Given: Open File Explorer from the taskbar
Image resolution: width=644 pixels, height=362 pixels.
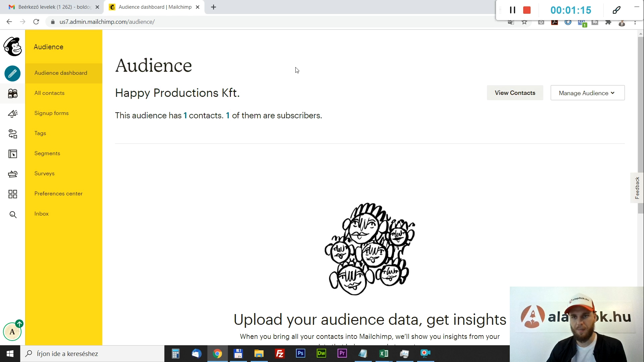Looking at the screenshot, I should [259, 354].
